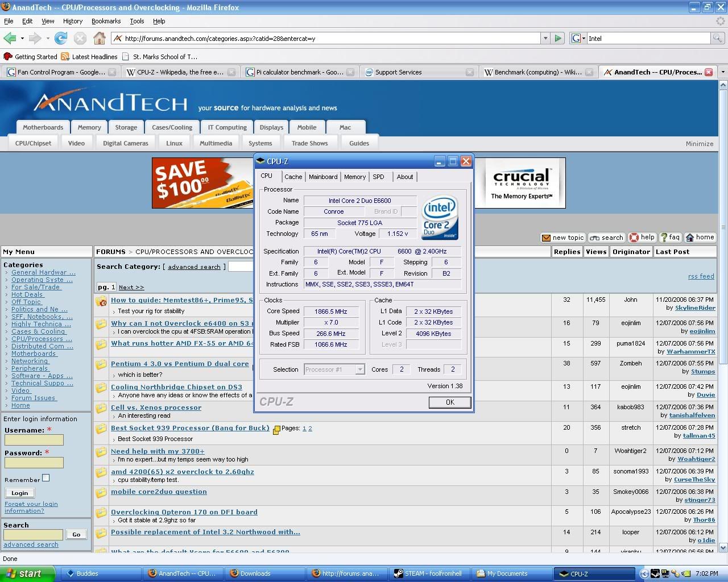Open 'mobile core2duo question' thread
Image resolution: width=728 pixels, height=582 pixels.
(159, 492)
